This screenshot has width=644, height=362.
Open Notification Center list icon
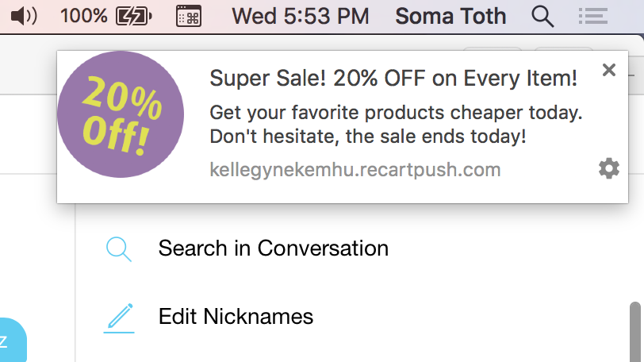(x=592, y=17)
